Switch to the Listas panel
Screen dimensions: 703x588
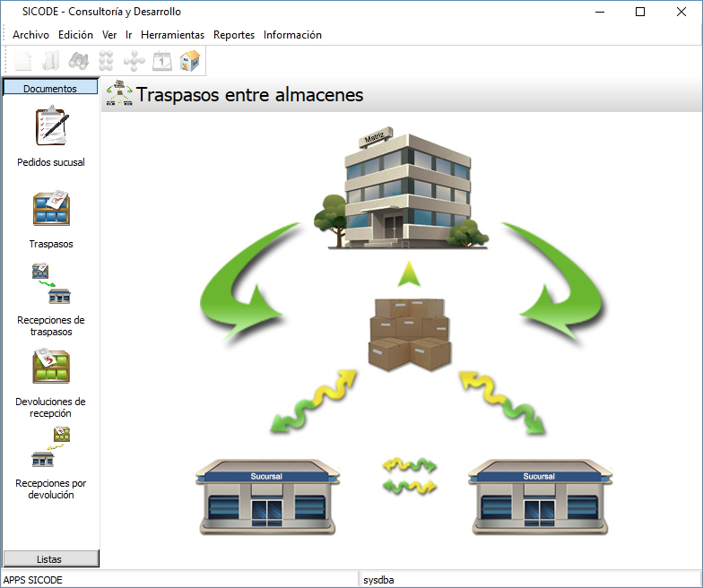pyautogui.click(x=50, y=559)
